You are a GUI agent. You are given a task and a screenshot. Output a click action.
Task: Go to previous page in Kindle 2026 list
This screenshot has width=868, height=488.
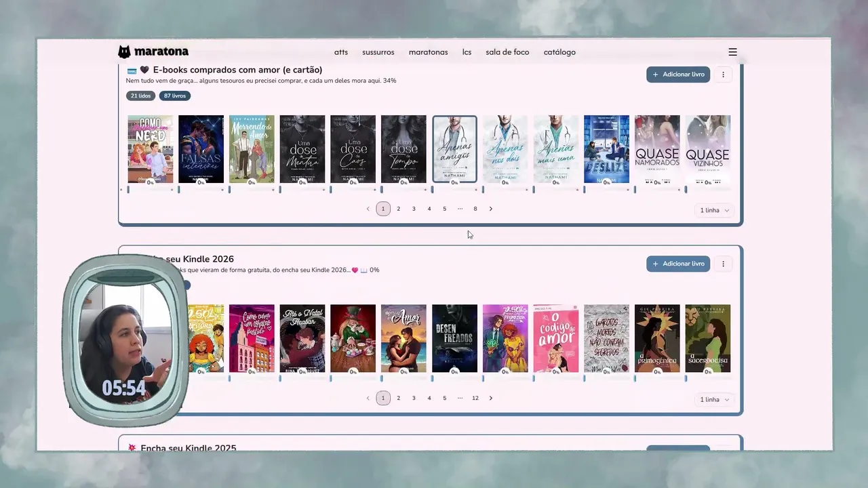point(368,398)
